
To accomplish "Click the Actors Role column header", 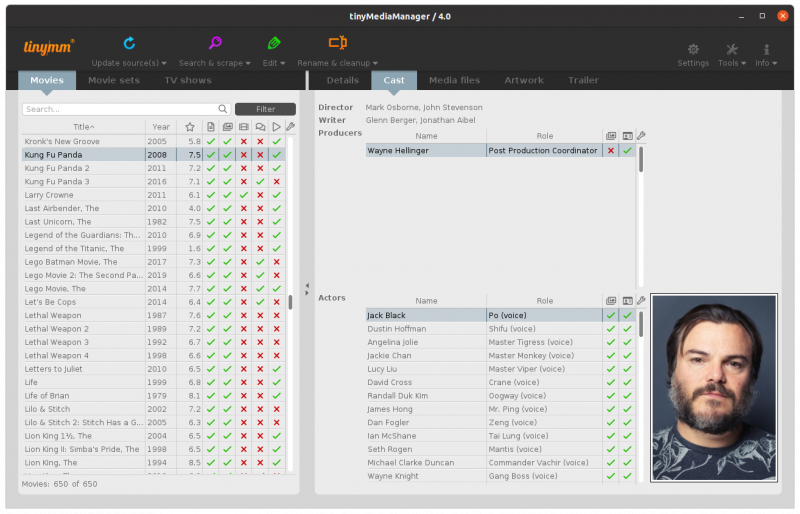I will tap(544, 301).
